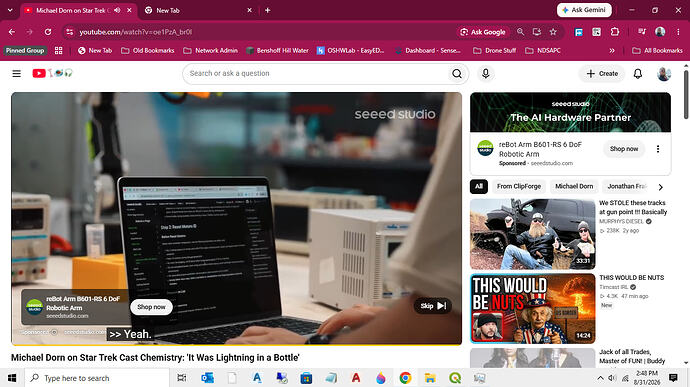The image size is (690, 387).
Task: Open a new browser tab with plus
Action: [267, 10]
